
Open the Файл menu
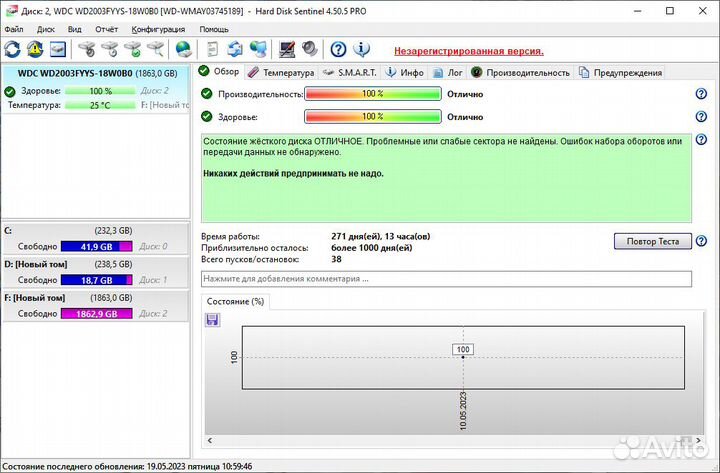coord(14,29)
